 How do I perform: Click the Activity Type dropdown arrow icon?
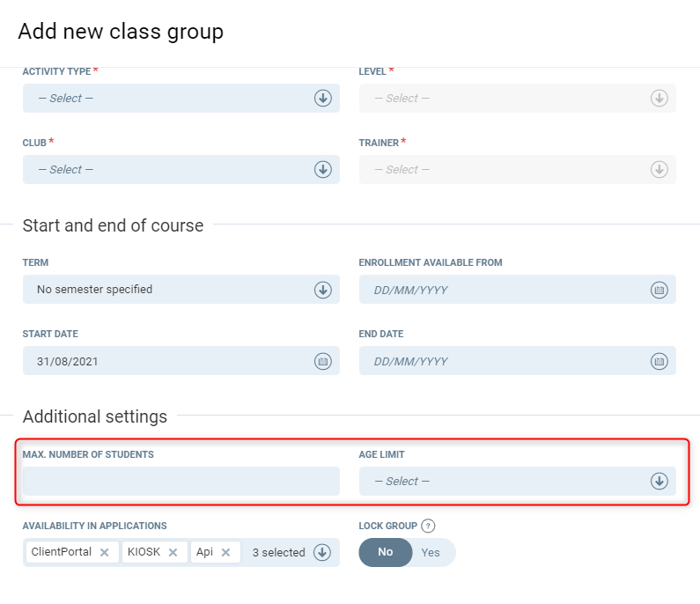pos(322,99)
